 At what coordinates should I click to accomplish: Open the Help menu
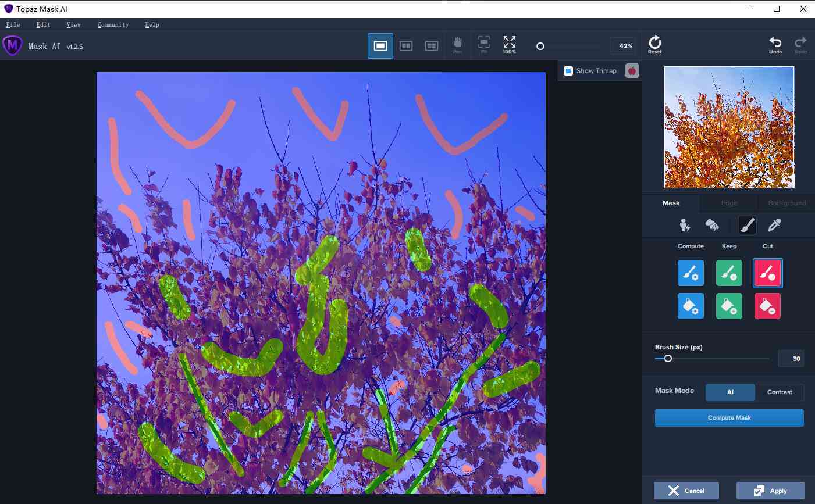point(152,25)
